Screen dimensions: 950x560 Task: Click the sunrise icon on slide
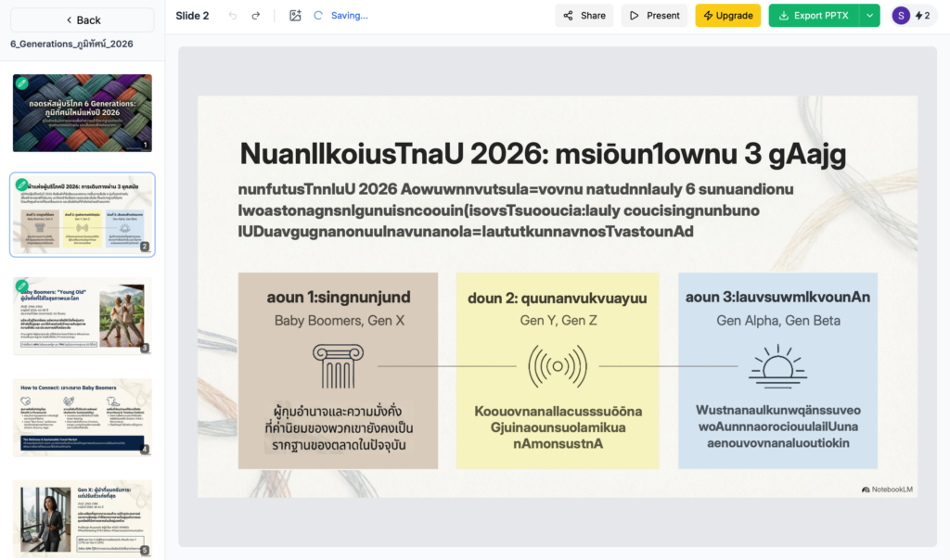777,365
